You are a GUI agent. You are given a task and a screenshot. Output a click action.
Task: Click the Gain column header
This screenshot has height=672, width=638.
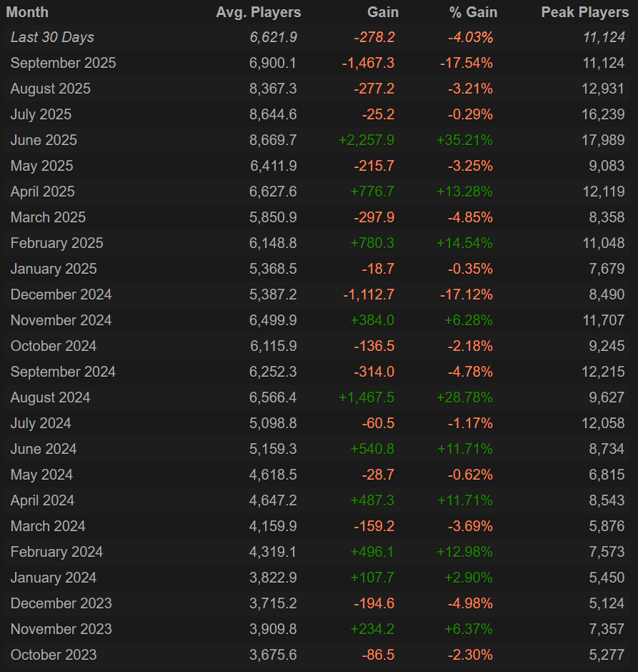pyautogui.click(x=383, y=12)
